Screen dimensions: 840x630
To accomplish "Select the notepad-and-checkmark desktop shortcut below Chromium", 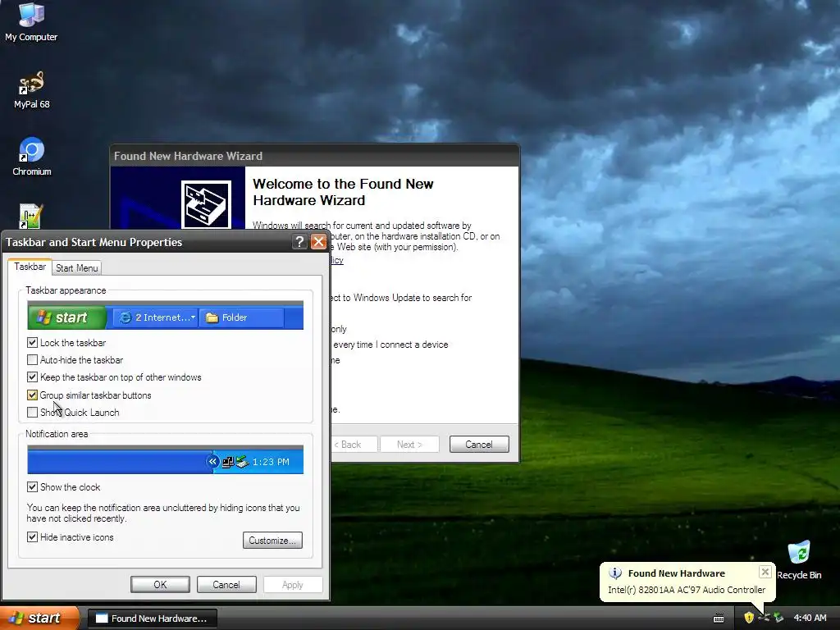I will coord(30,217).
